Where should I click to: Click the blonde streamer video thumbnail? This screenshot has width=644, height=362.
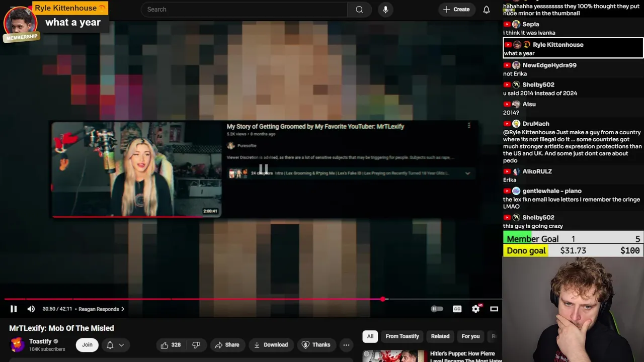pyautogui.click(x=136, y=169)
